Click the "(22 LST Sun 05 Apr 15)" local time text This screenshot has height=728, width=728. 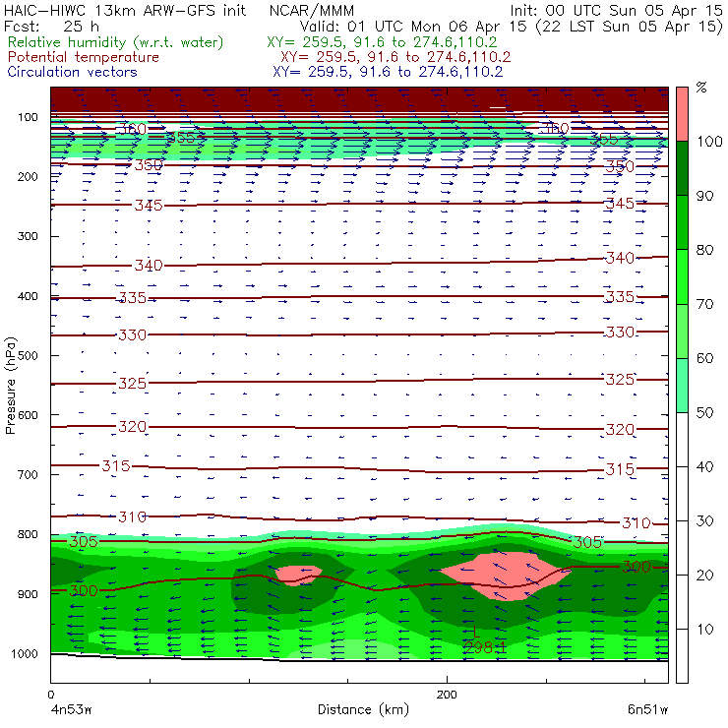[630, 26]
